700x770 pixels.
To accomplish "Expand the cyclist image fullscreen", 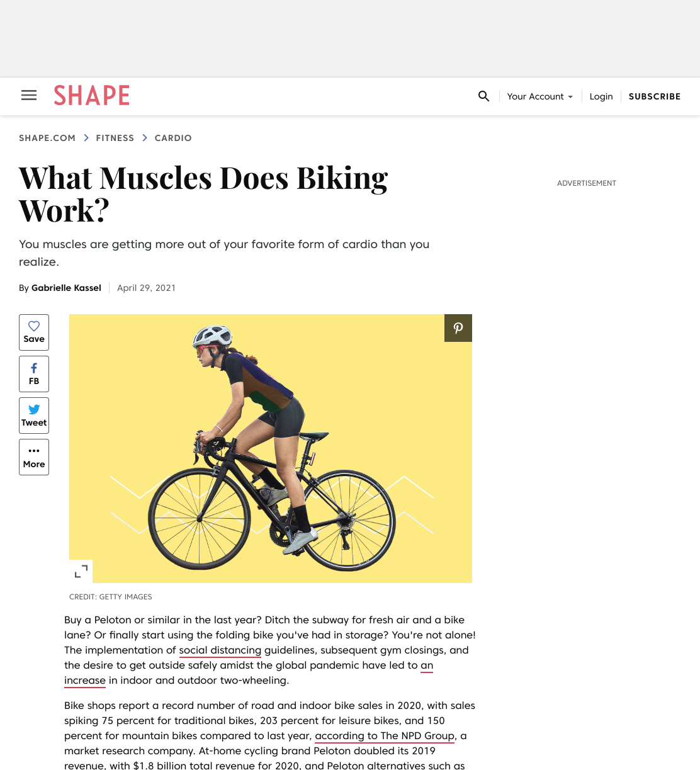I will (81, 572).
